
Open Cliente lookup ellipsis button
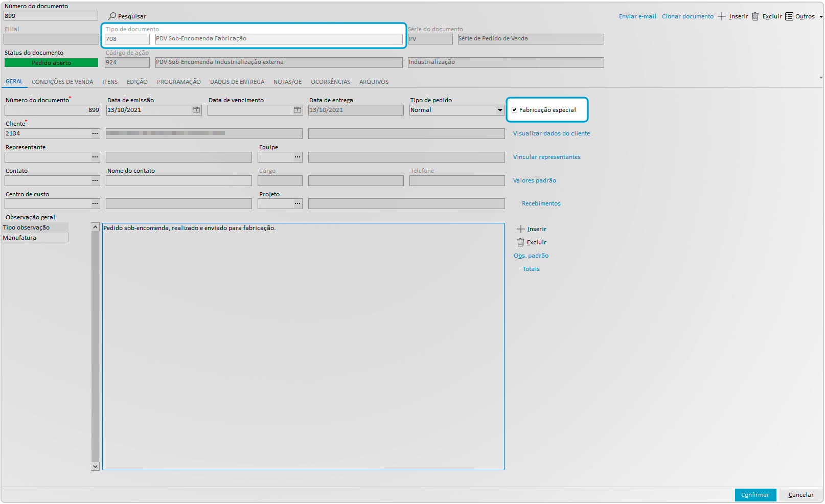pos(95,133)
